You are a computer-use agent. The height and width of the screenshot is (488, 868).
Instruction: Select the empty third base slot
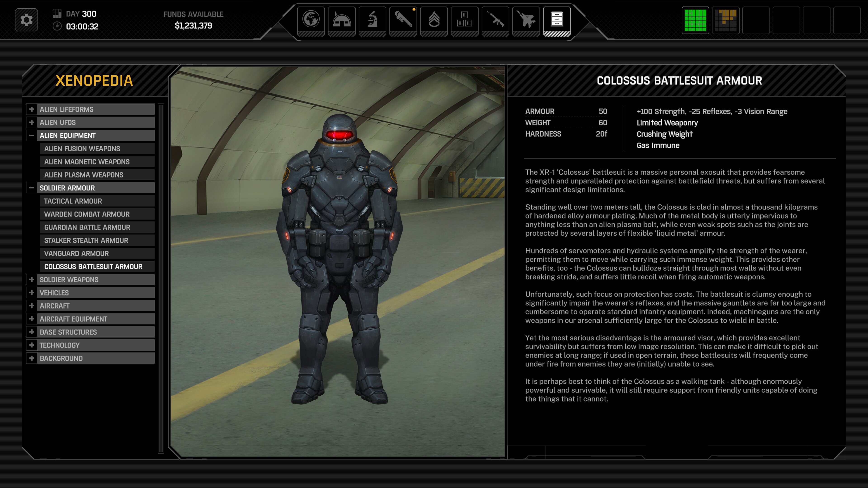pos(756,20)
